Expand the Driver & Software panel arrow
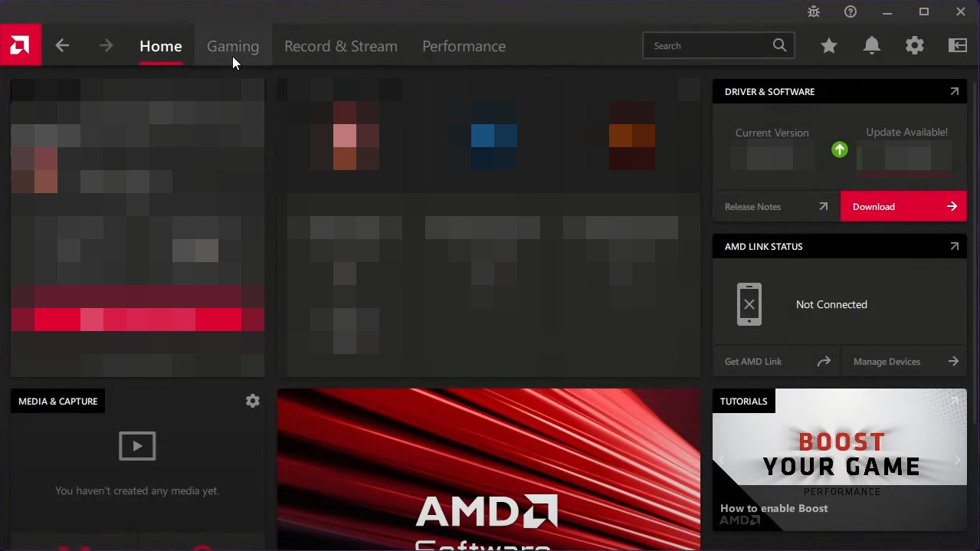The width and height of the screenshot is (980, 551). click(x=954, y=91)
